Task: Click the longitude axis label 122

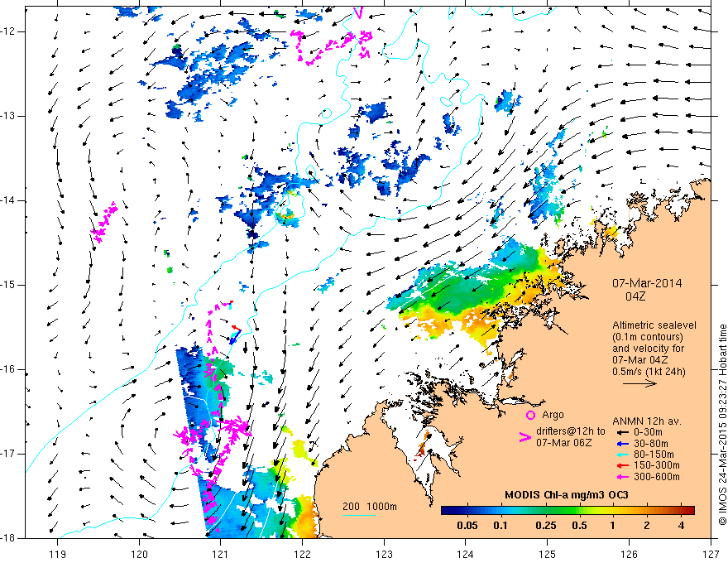Action: pyautogui.click(x=302, y=554)
